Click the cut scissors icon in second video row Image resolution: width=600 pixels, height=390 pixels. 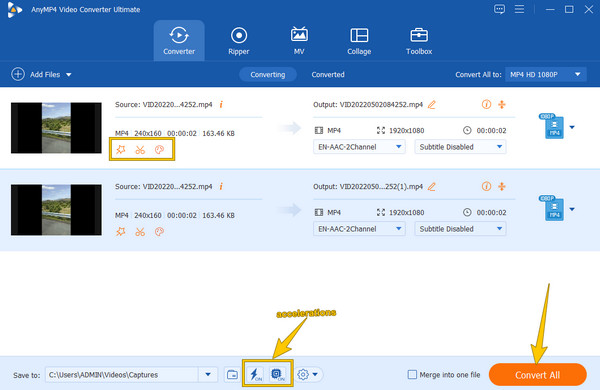(x=140, y=232)
